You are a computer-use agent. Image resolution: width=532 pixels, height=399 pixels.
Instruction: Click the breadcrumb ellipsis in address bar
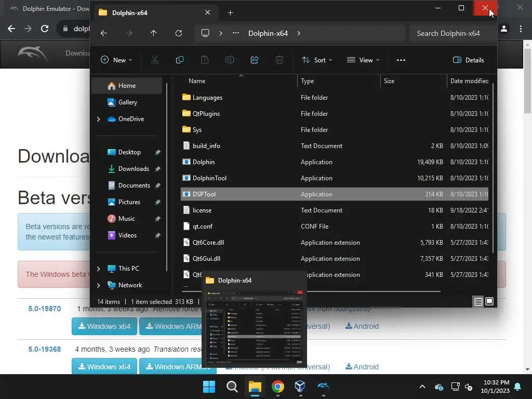(236, 33)
